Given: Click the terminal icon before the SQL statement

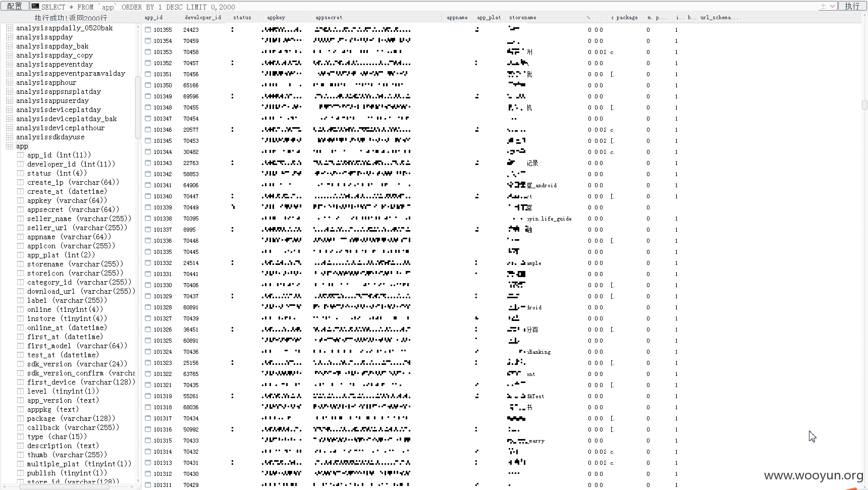Looking at the screenshot, I should (35, 7).
